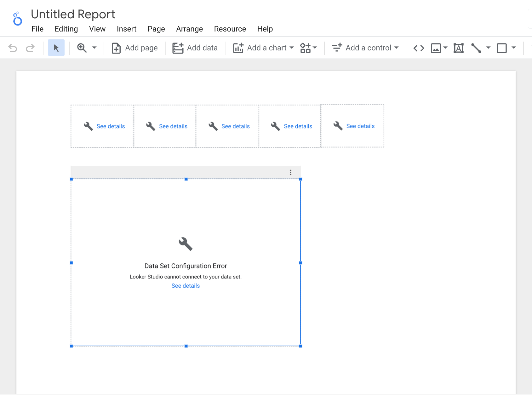Click the Redo arrow icon

pyautogui.click(x=30, y=48)
